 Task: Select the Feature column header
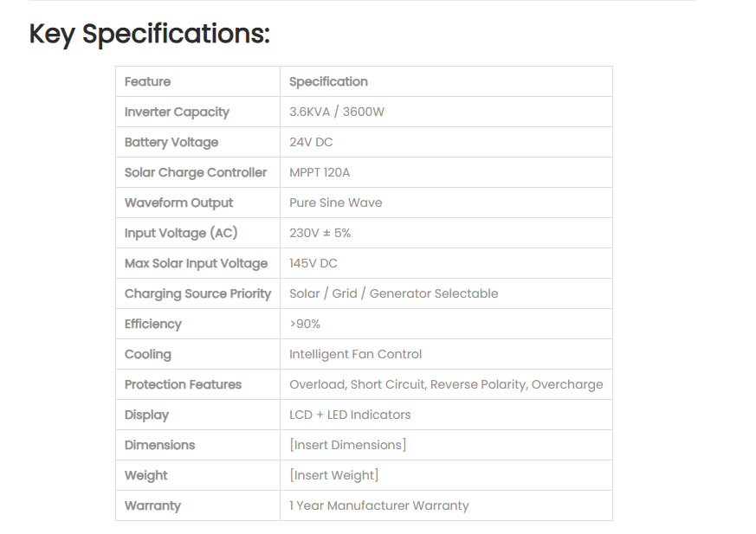click(147, 81)
